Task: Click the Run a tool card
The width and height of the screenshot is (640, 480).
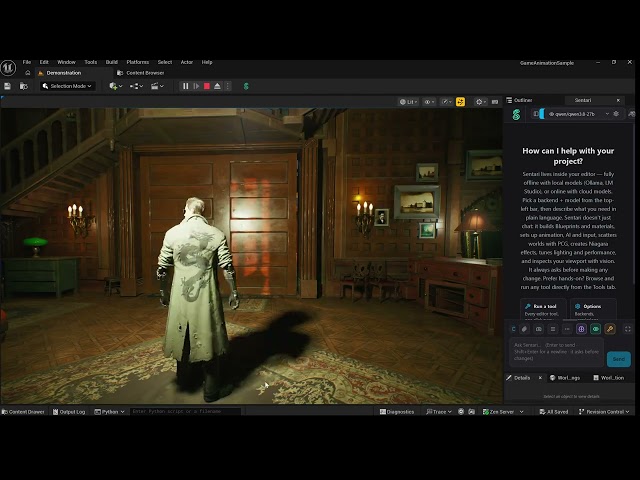Action: tap(543, 309)
